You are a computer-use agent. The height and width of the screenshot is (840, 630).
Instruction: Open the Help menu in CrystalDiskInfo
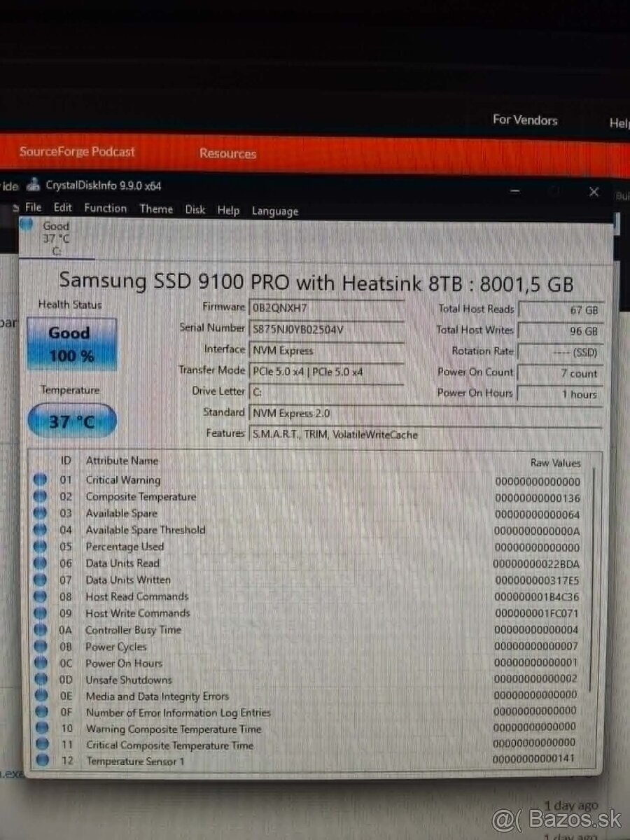coord(228,210)
